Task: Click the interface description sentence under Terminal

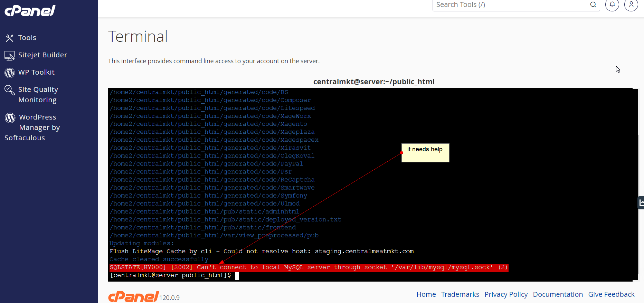Action: (214, 61)
